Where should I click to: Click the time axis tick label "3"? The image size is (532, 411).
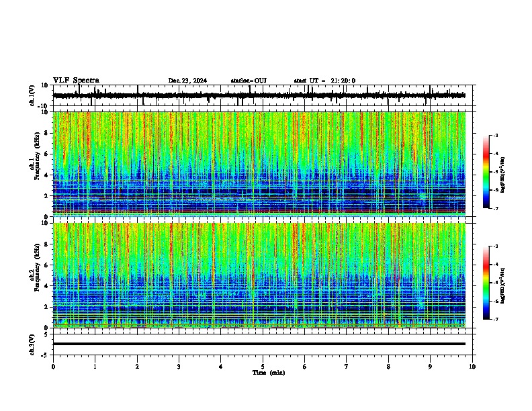tap(179, 367)
